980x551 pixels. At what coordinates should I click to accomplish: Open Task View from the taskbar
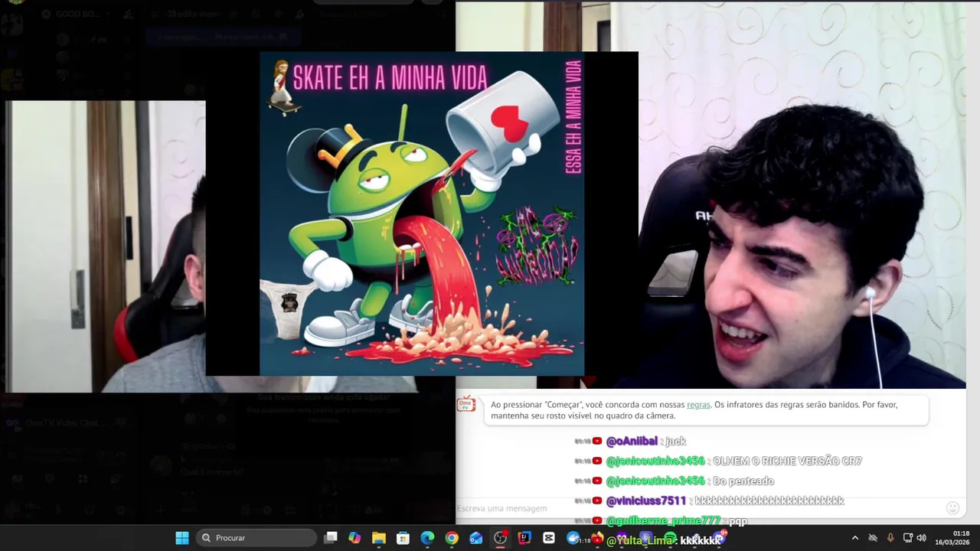(331, 538)
